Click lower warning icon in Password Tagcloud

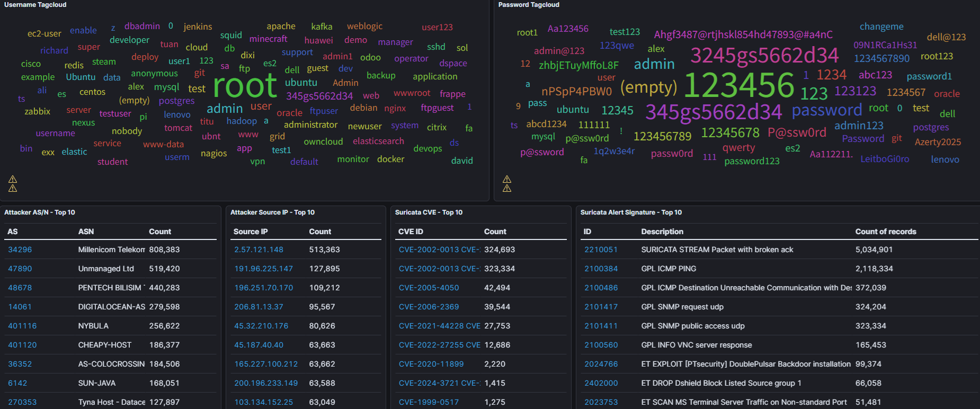click(x=507, y=188)
